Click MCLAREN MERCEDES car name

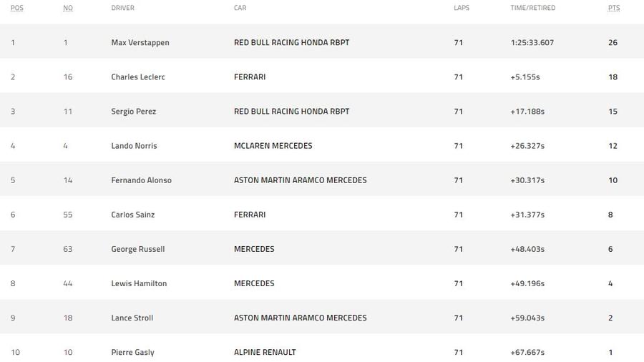coord(273,146)
